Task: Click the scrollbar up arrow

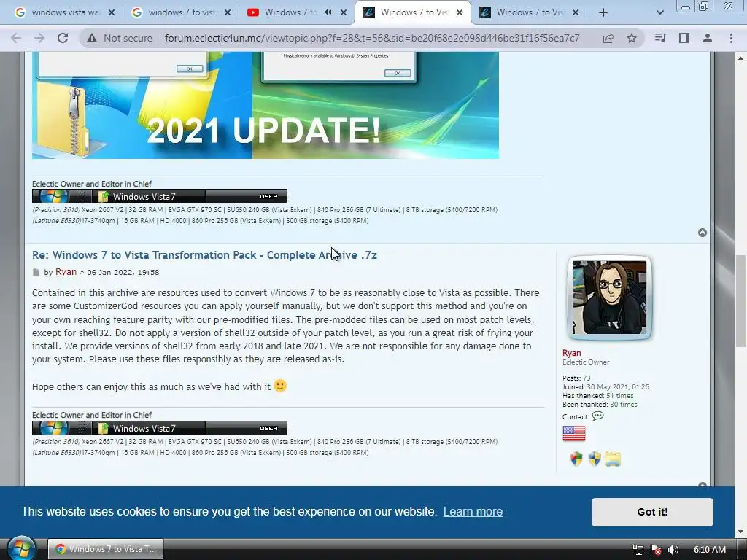Action: [741, 58]
